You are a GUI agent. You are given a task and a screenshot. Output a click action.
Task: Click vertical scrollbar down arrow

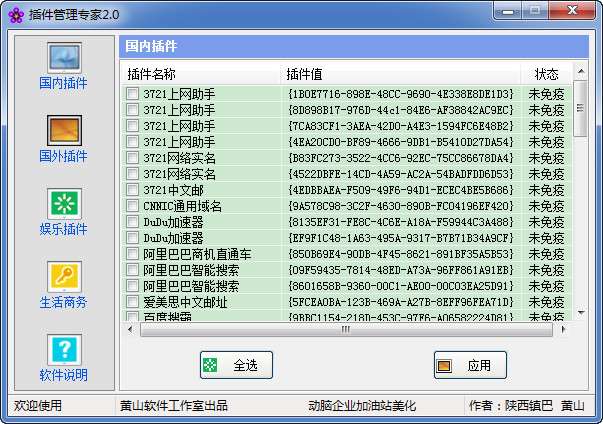point(581,313)
